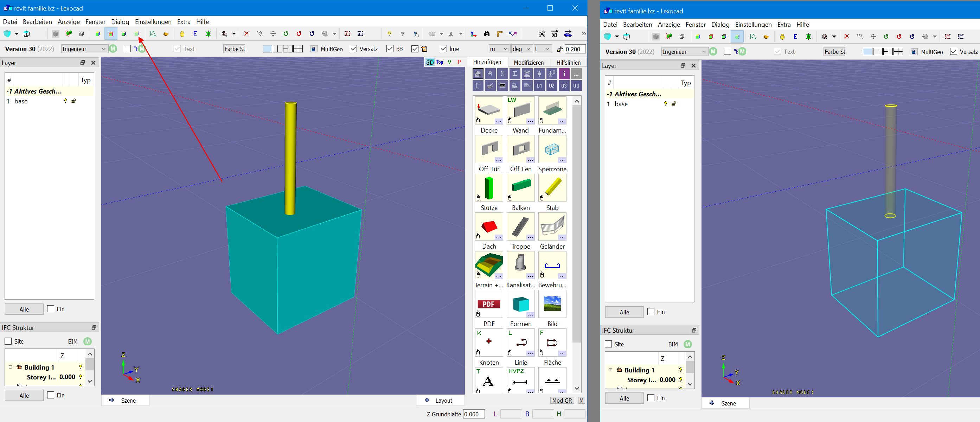
Task: Select the Decke slab tool
Action: coord(489,110)
